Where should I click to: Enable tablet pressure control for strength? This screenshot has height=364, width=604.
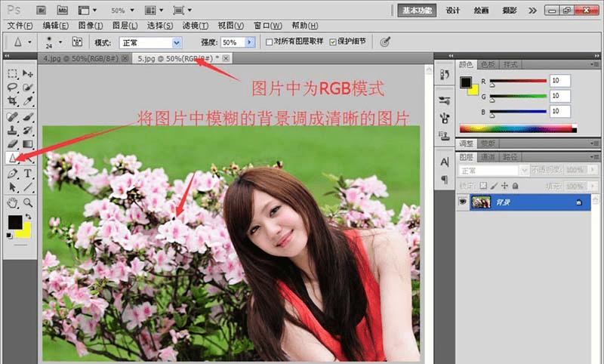(x=385, y=42)
